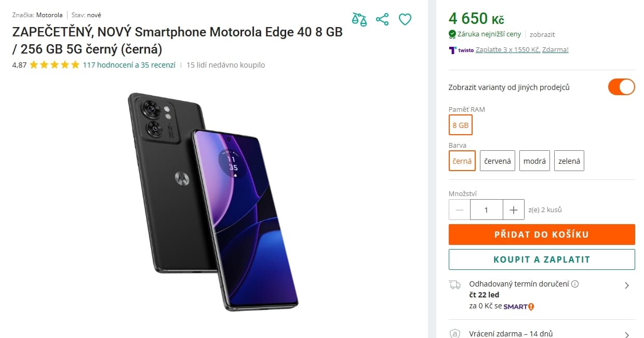
Task: Open the info icon next to delivery date
Action: tap(575, 284)
